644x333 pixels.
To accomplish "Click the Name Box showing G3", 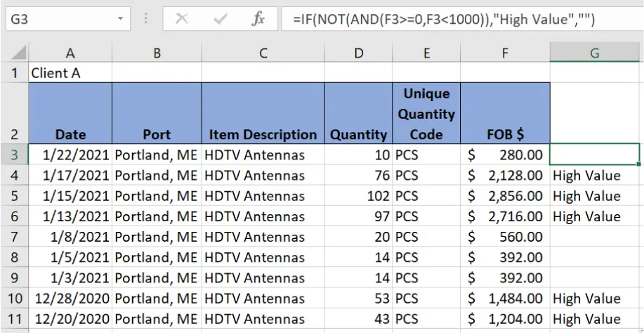I will tap(56, 19).
